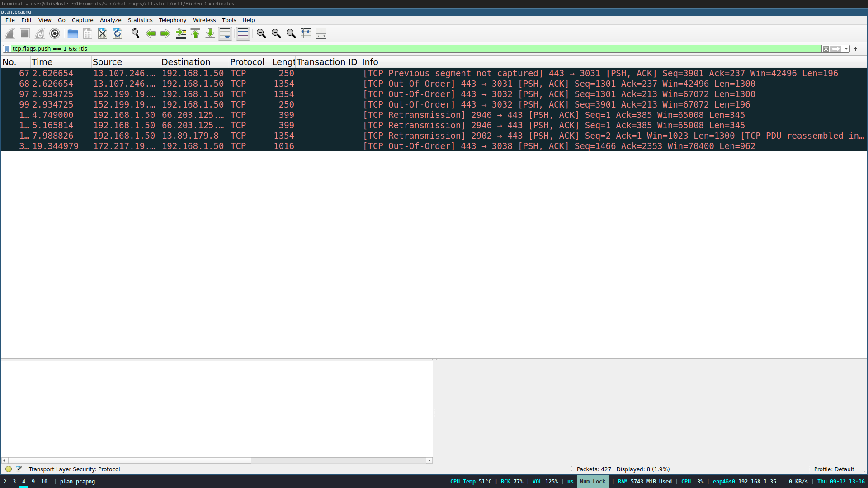Open the Wireless menu

[x=204, y=20]
